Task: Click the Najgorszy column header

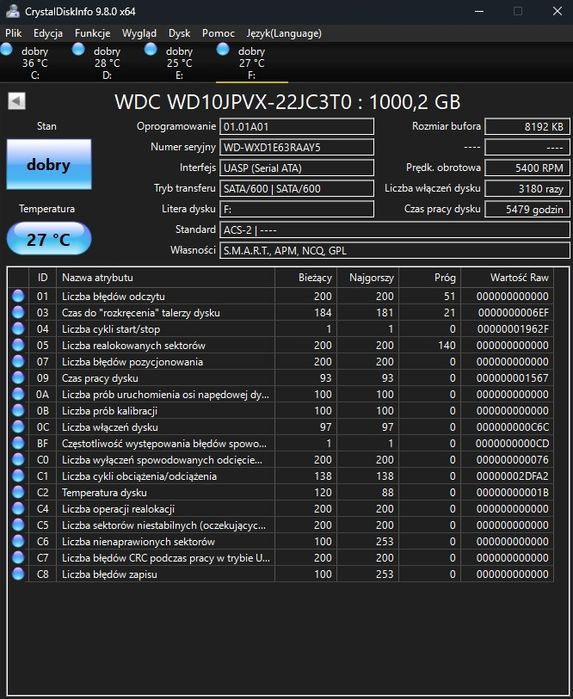Action: click(368, 277)
